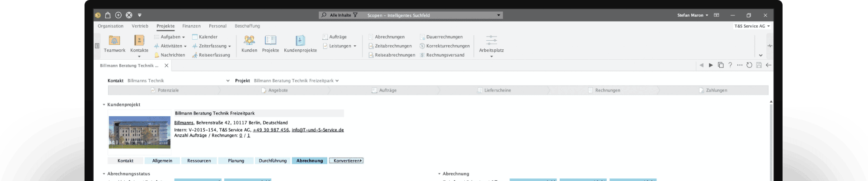
Task: Click the info@T-und-S-Service.de email link
Action: [318, 130]
